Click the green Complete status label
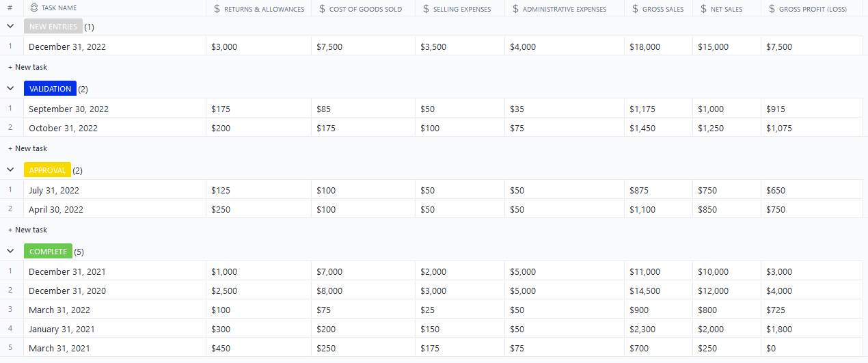This screenshot has height=363, width=868. point(48,252)
